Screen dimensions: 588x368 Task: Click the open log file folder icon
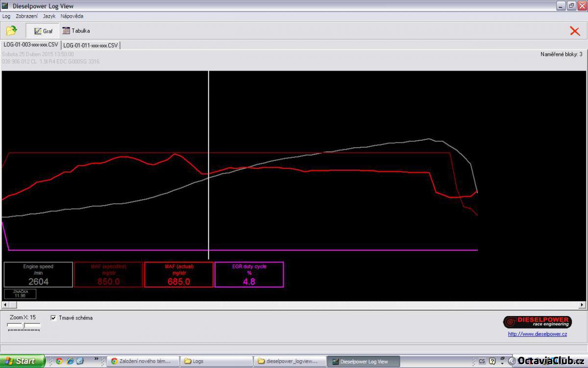pos(11,31)
